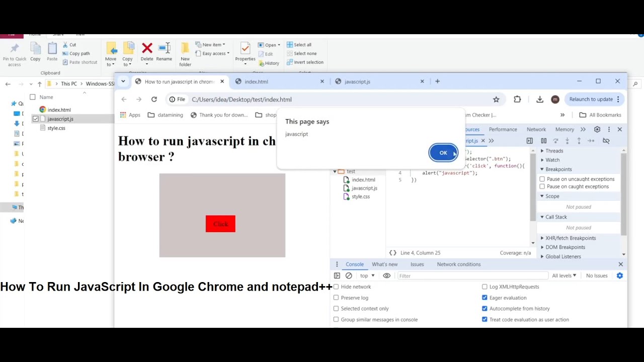Select the Console drawer tab

pos(354,264)
